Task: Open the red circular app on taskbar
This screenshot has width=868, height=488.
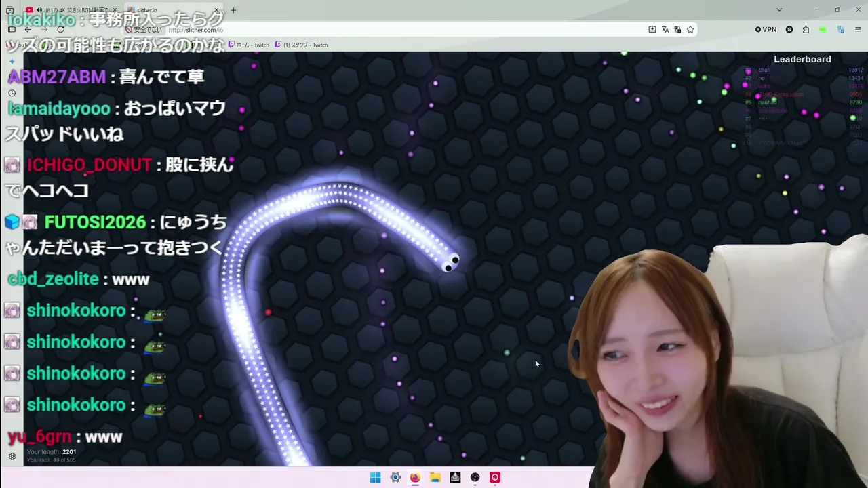Action: pos(495,477)
